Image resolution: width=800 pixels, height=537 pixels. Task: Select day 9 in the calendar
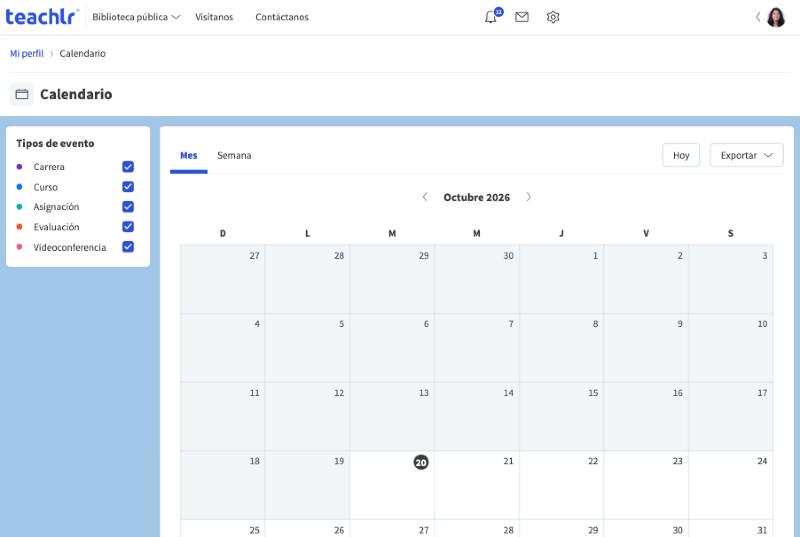click(x=646, y=348)
